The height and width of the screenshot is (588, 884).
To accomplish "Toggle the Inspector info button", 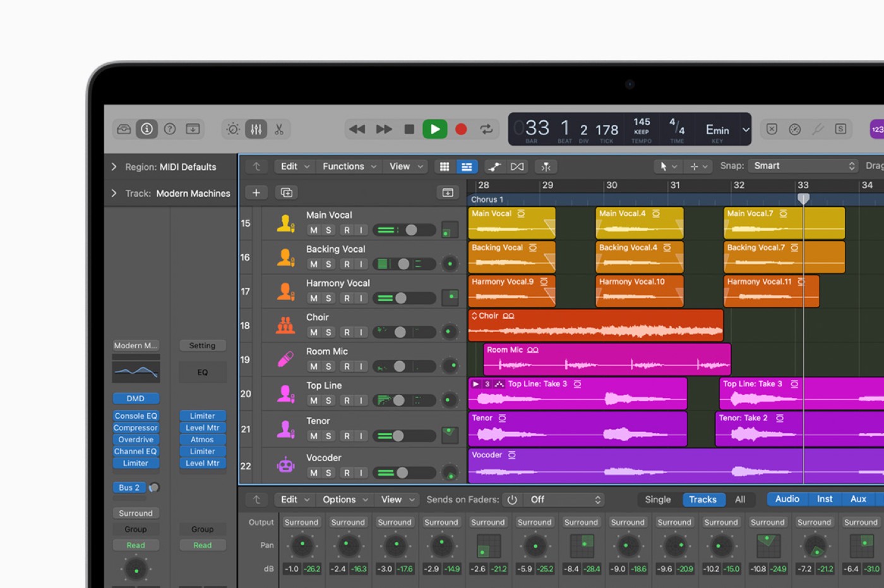I will 146,129.
